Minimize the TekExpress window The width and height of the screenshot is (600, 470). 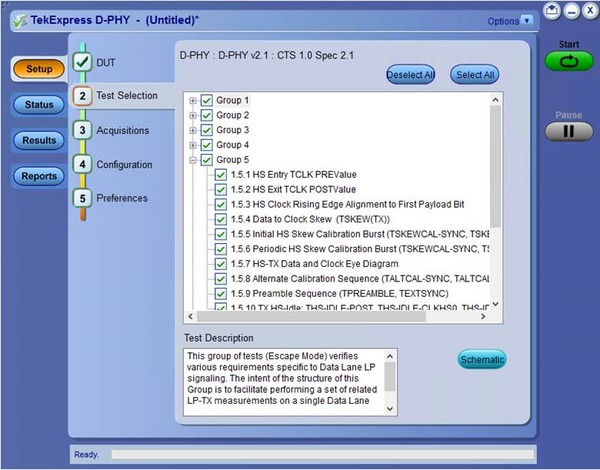click(x=572, y=11)
